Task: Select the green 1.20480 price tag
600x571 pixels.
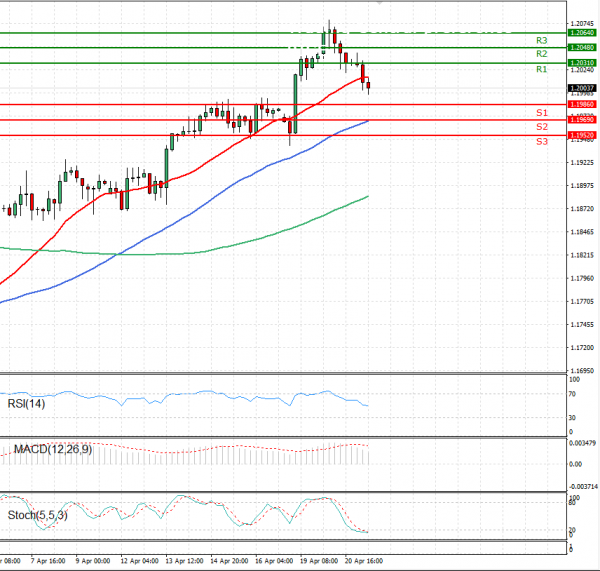Action: [x=582, y=47]
